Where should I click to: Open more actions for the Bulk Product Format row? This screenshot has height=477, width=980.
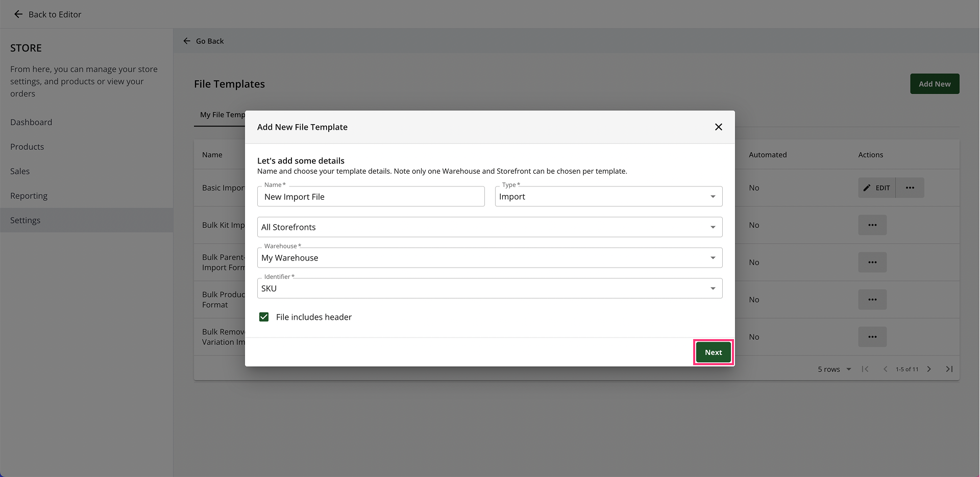(x=872, y=300)
